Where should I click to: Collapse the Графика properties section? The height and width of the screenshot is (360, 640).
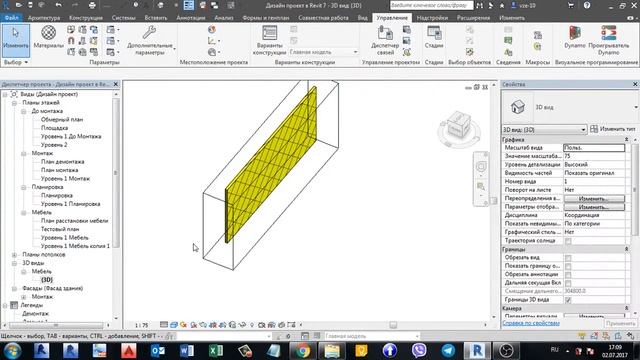click(x=626, y=140)
